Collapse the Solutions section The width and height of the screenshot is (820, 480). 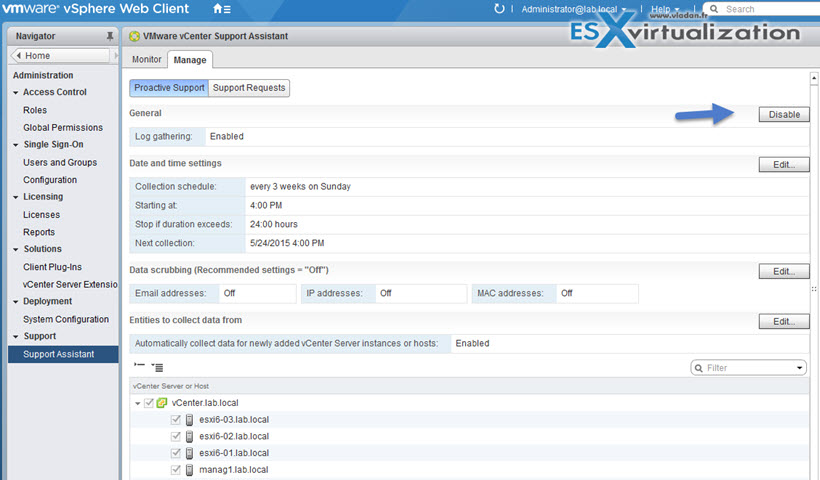click(16, 249)
